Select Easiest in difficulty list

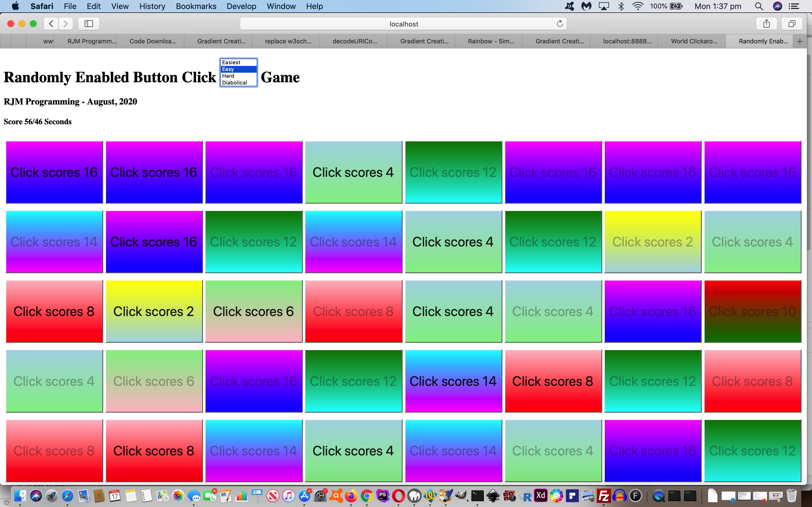coord(231,62)
